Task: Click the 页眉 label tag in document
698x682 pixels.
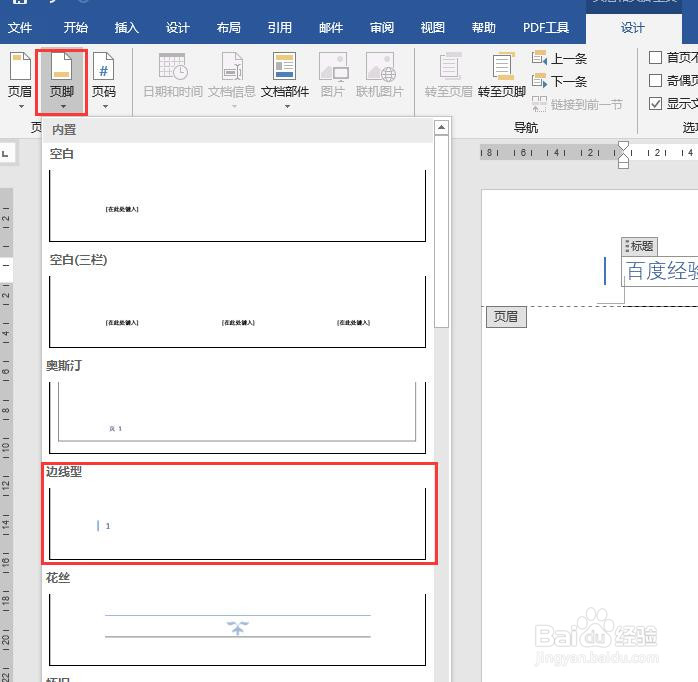Action: (x=506, y=317)
